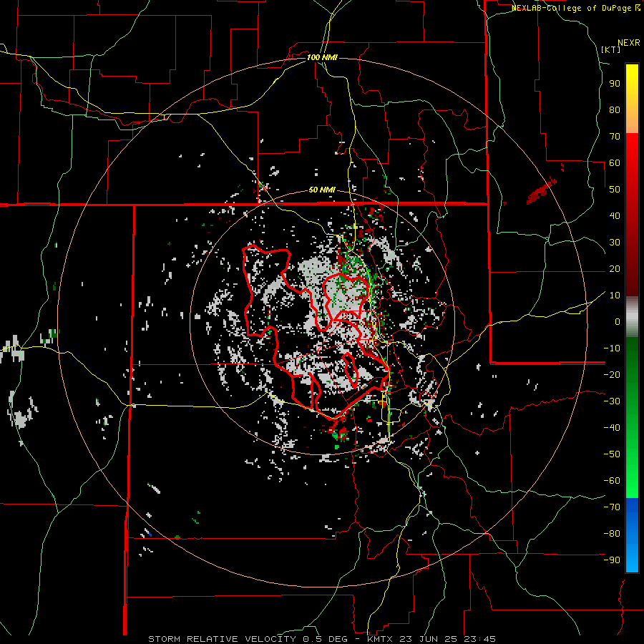Click the 23:45 timestamp

479,639
